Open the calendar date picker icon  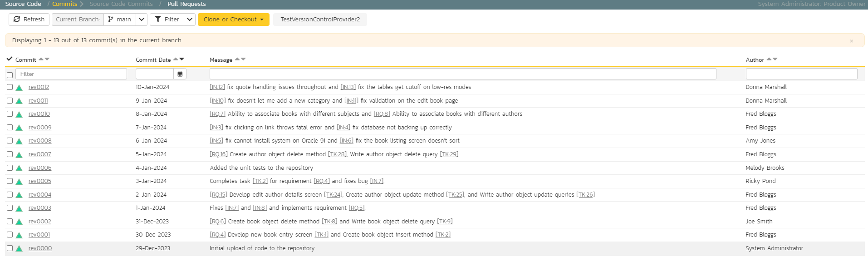180,74
